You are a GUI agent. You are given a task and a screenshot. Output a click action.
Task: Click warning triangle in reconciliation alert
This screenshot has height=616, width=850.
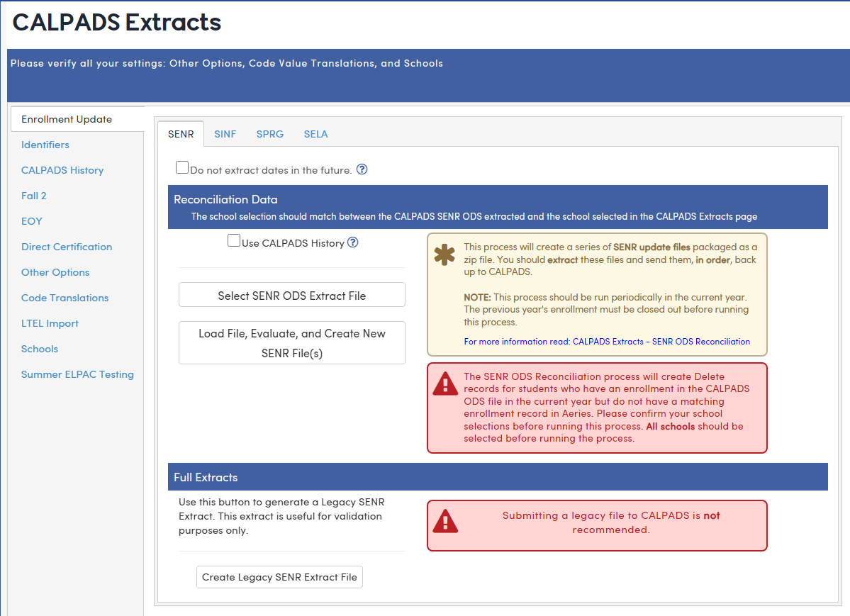(446, 383)
